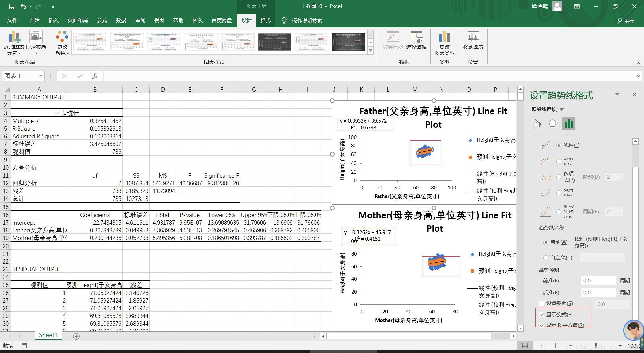Click the Forward (前推) periods field
644x353 pixels.
pyautogui.click(x=598, y=281)
